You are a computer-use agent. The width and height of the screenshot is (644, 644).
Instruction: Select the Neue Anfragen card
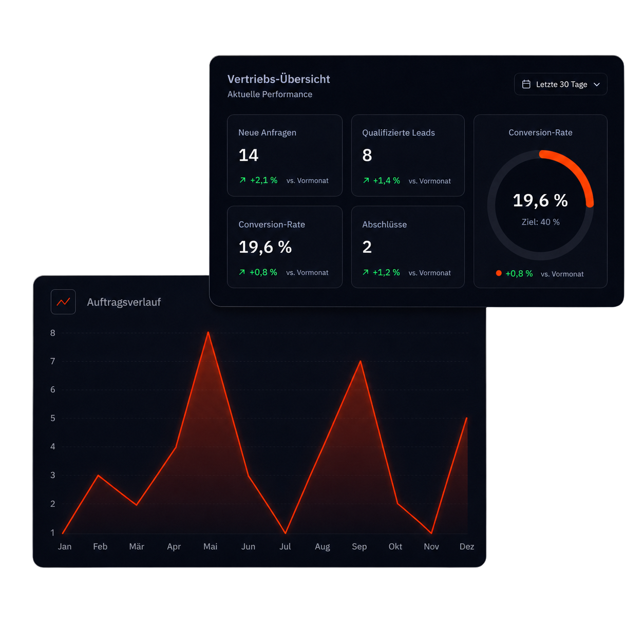point(285,156)
